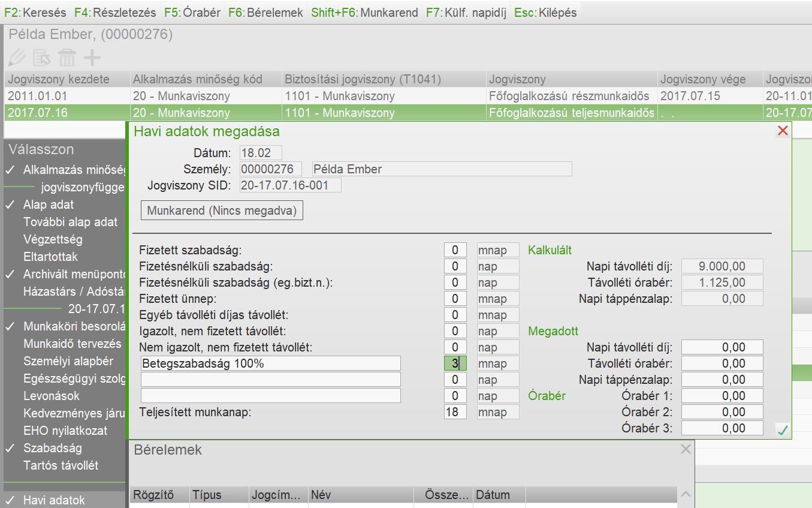Click Dátum column header in Bérelemek
Image resolution: width=812 pixels, height=508 pixels.
500,495
